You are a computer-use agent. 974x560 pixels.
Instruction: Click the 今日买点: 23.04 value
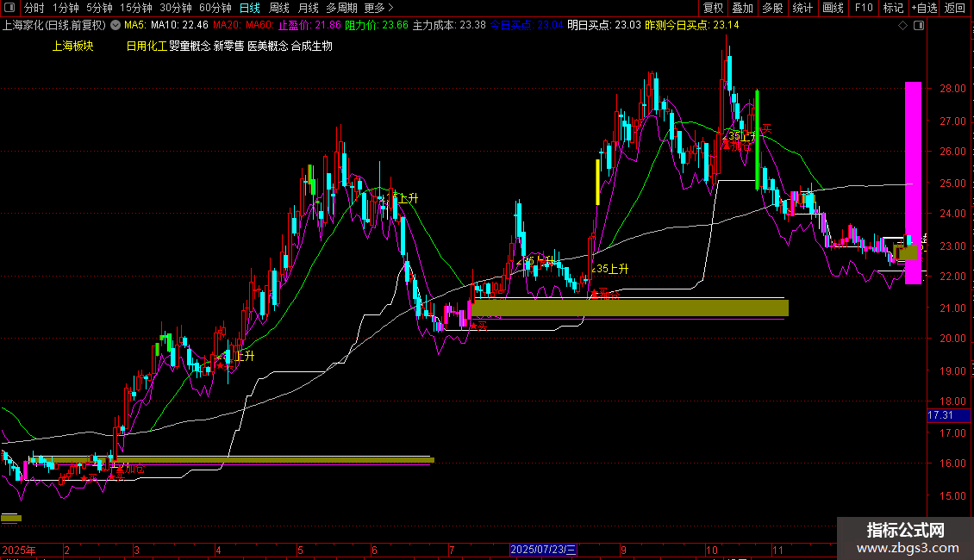(x=527, y=26)
